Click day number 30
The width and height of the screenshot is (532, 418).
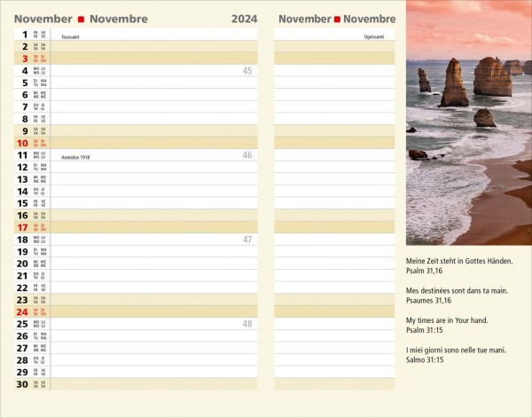coord(22,383)
